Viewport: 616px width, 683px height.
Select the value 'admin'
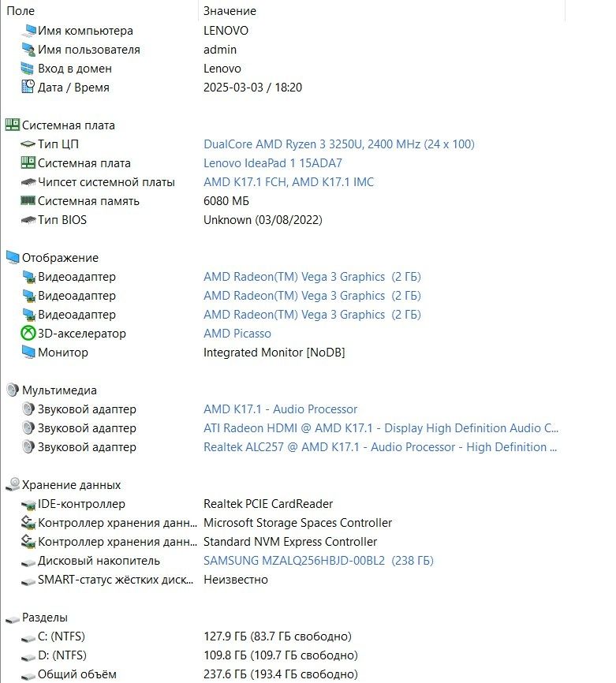pyautogui.click(x=220, y=50)
